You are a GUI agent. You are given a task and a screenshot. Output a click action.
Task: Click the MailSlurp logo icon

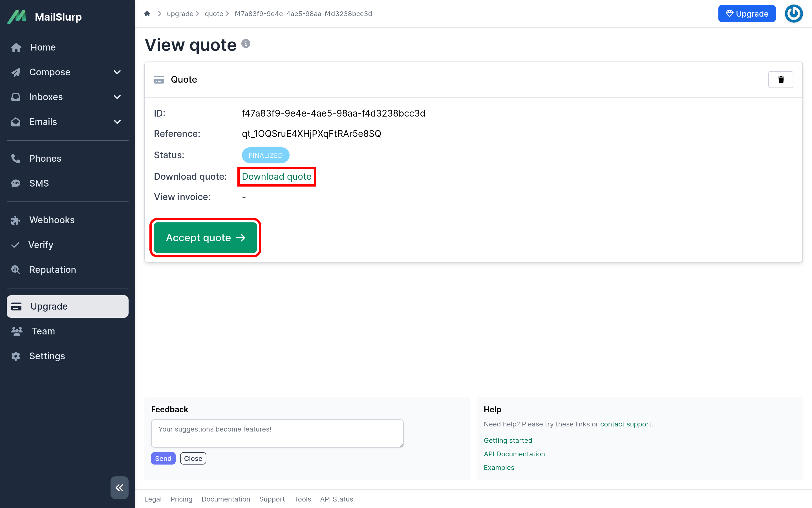[x=17, y=17]
